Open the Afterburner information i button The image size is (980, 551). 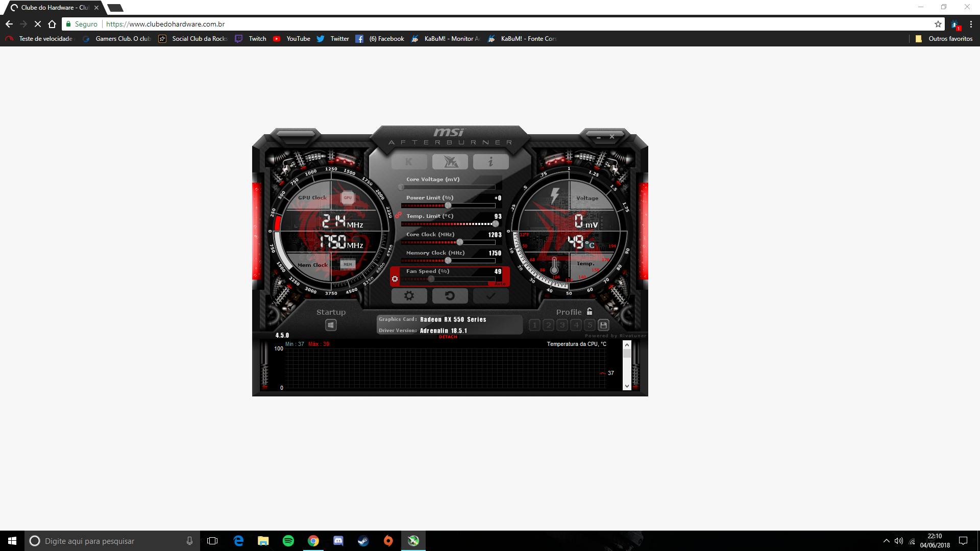pyautogui.click(x=491, y=162)
